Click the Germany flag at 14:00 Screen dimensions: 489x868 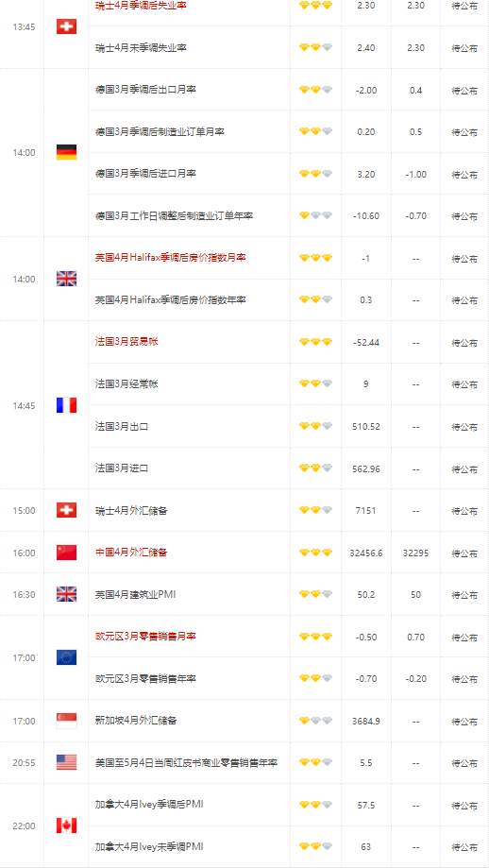click(x=66, y=152)
